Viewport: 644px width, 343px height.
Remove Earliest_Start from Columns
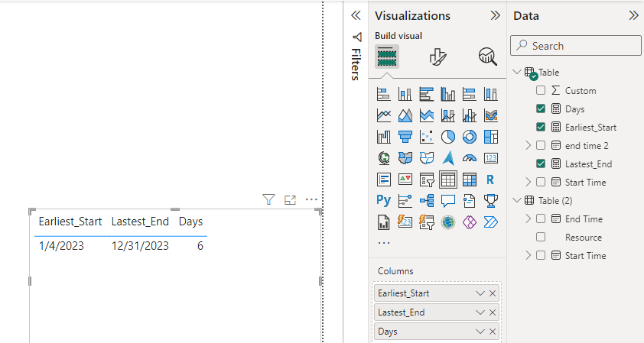coord(493,293)
